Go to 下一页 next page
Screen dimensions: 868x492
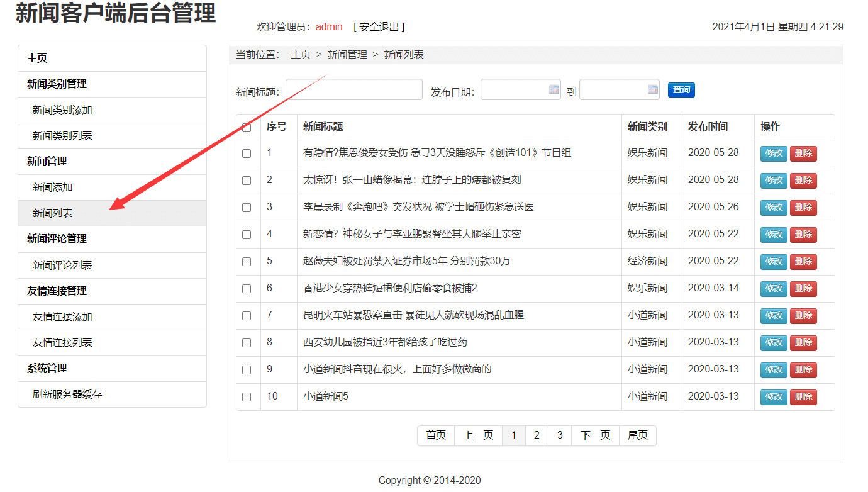[x=595, y=435]
